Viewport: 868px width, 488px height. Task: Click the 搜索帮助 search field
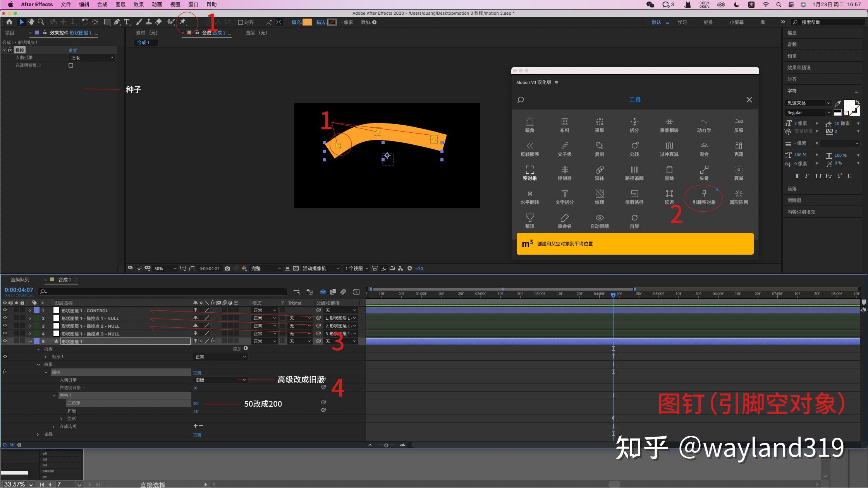tap(827, 22)
